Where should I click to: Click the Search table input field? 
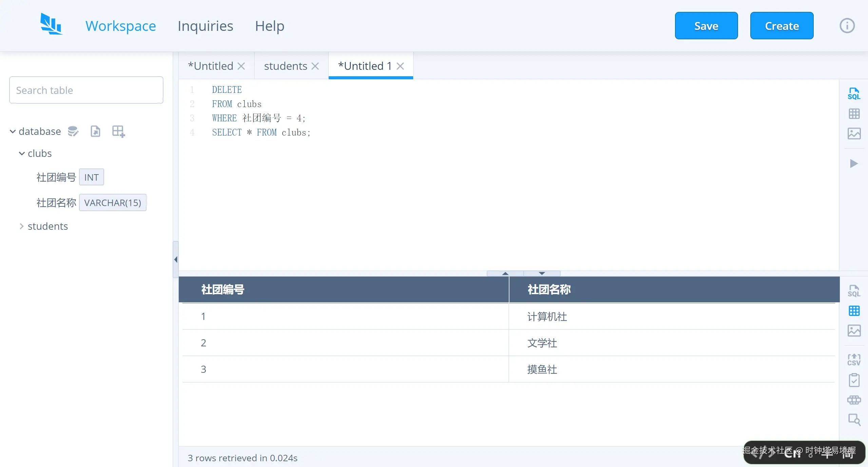[x=86, y=90]
